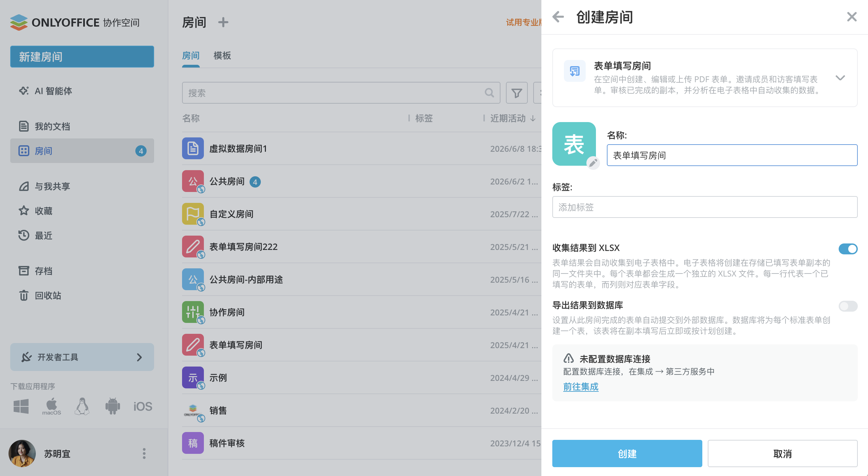The height and width of the screenshot is (476, 868).
Task: Close the 创建房间 panel
Action: (x=852, y=17)
